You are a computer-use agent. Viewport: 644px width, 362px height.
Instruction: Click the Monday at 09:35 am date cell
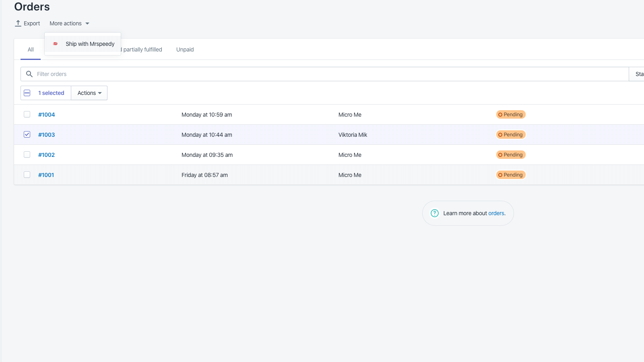click(207, 155)
